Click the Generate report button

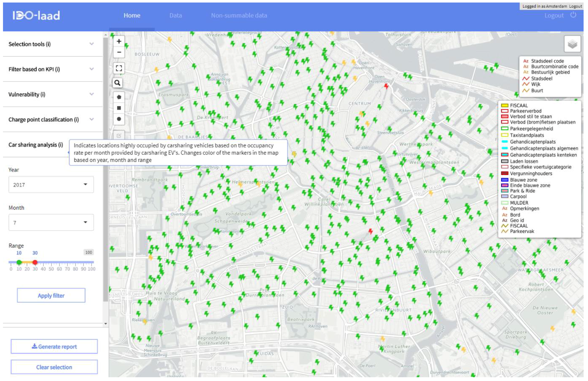pyautogui.click(x=54, y=347)
